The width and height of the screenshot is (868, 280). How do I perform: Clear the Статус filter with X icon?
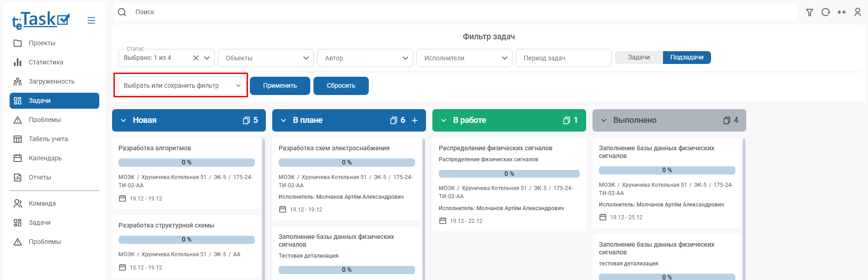196,58
